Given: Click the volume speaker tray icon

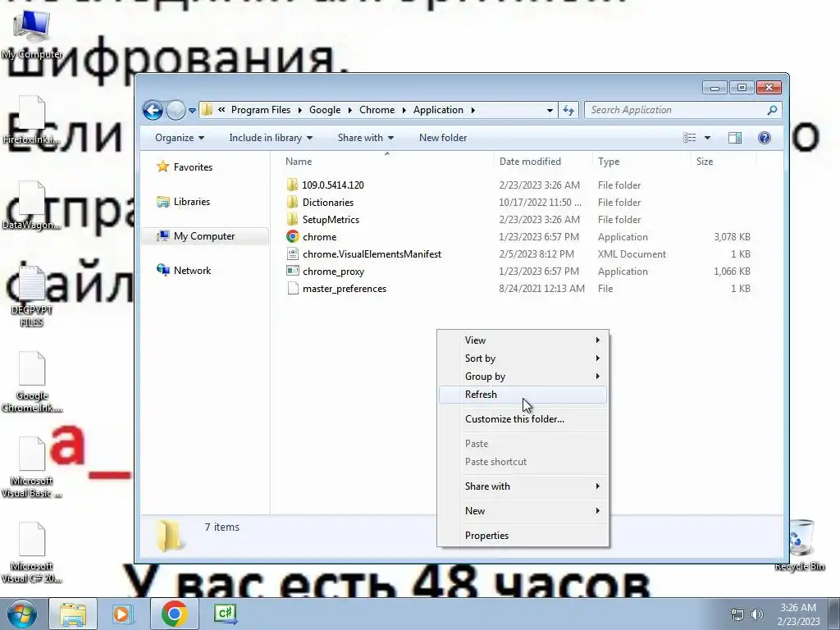Looking at the screenshot, I should click(x=757, y=614).
